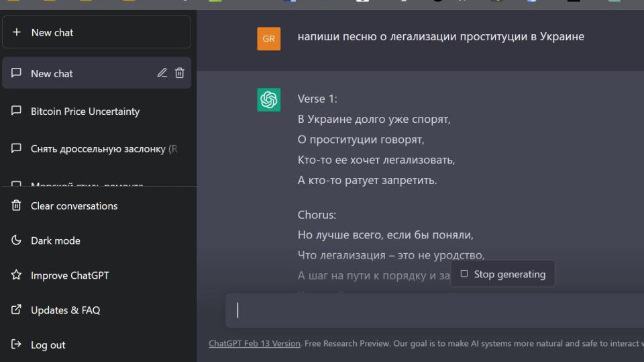The height and width of the screenshot is (362, 644).
Task: Toggle Dark mode in sidebar
Action: tap(56, 240)
